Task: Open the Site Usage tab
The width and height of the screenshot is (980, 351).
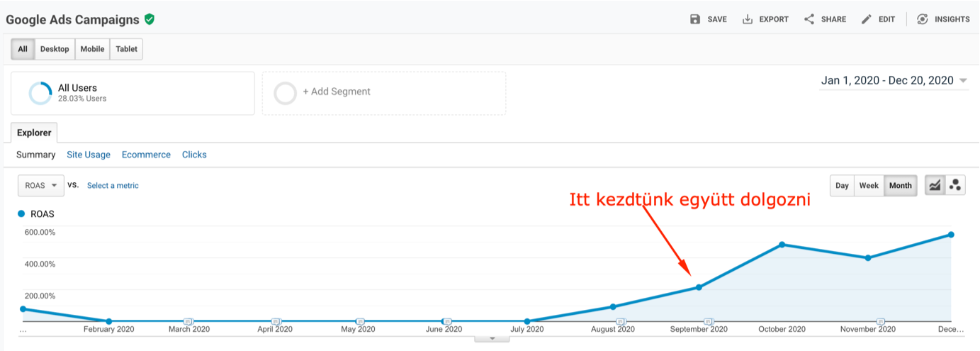Action: (x=89, y=155)
